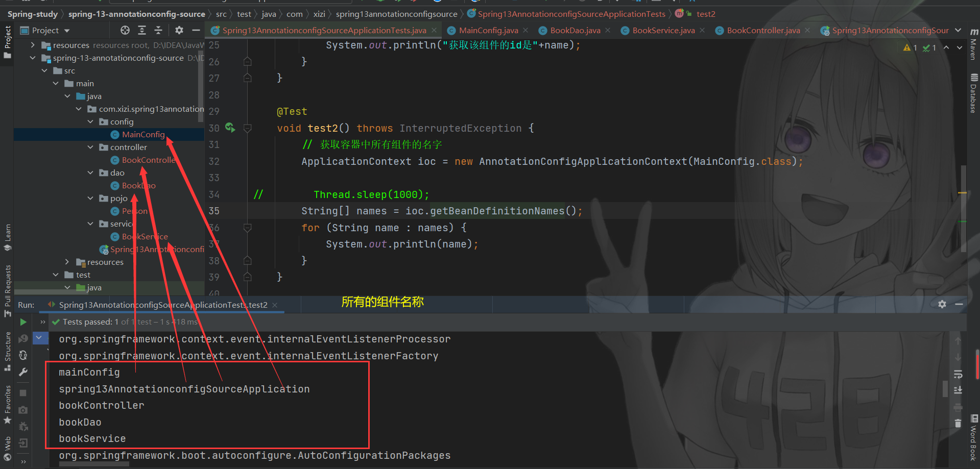Viewport: 980px width, 469px height.
Task: Collapse the dao package
Action: pyautogui.click(x=90, y=172)
